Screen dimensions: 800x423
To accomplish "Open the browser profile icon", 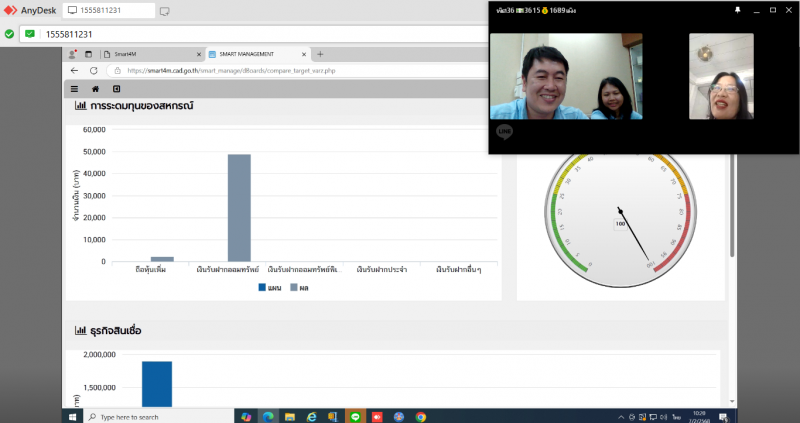I will coord(72,54).
